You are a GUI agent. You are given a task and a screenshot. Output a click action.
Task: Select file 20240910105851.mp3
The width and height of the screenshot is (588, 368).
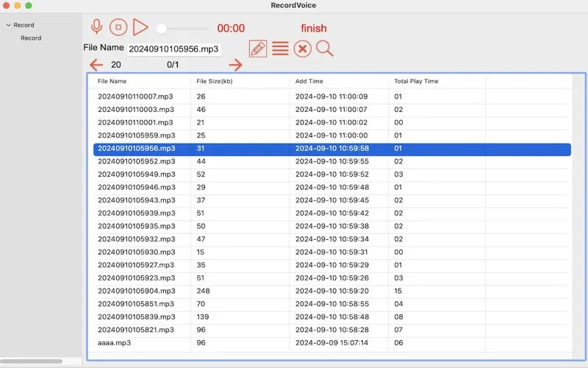[x=136, y=304]
